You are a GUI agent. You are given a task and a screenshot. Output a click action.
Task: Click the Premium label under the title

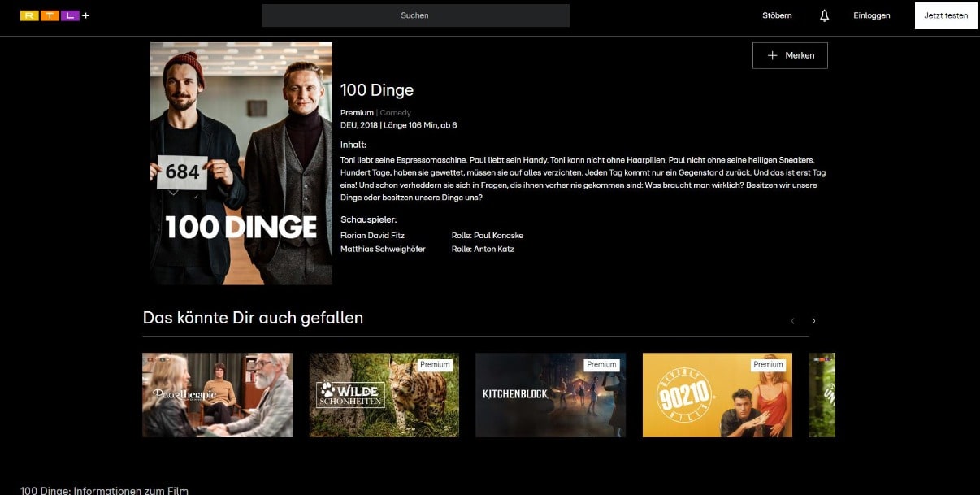click(357, 113)
